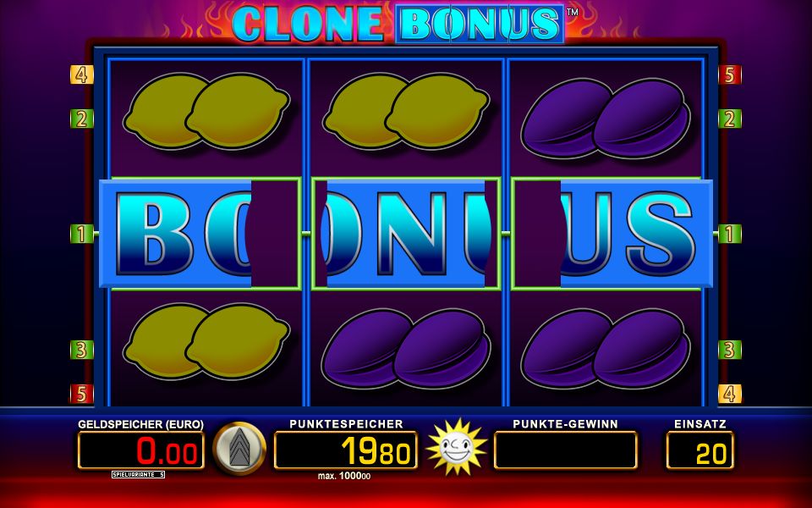Click top-right plum symbol on third reel

point(606,119)
